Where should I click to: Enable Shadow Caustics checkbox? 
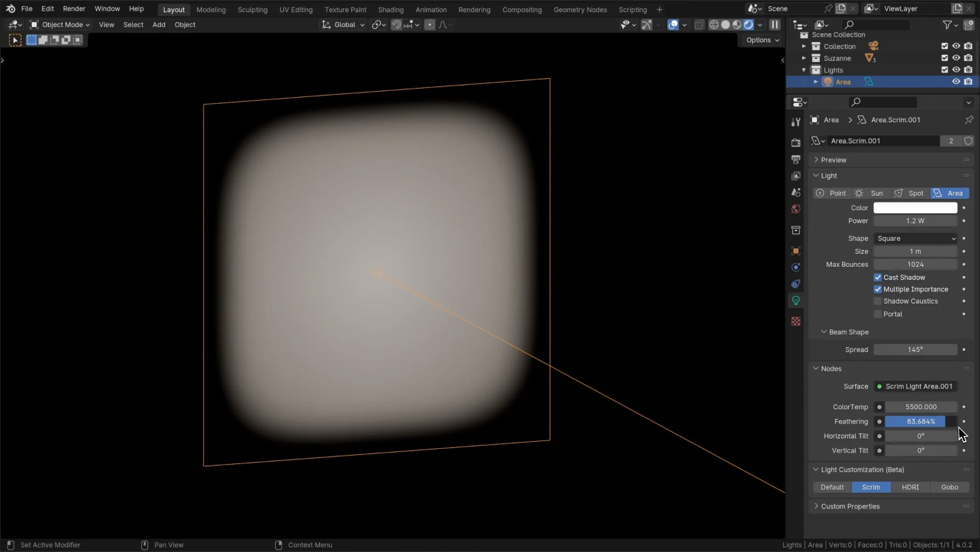coord(878,301)
